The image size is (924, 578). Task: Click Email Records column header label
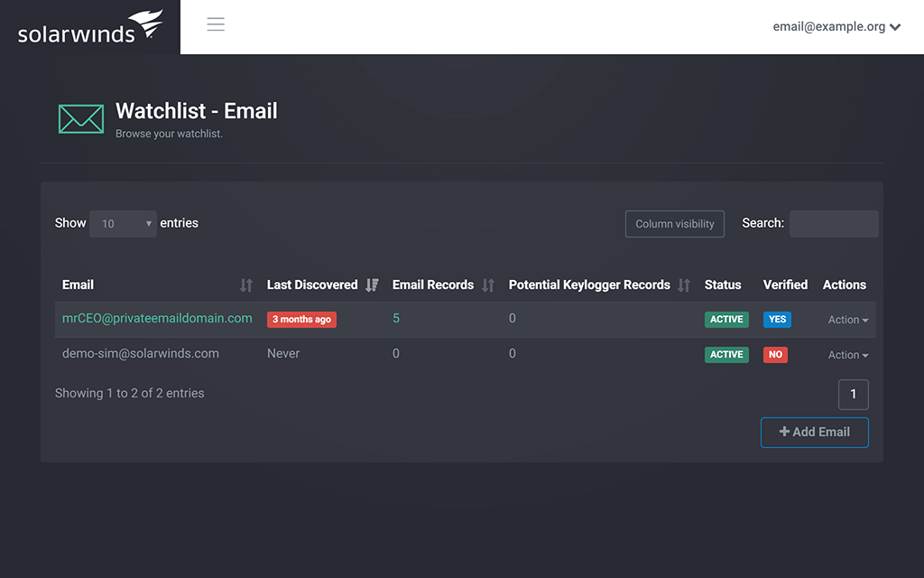pyautogui.click(x=433, y=284)
